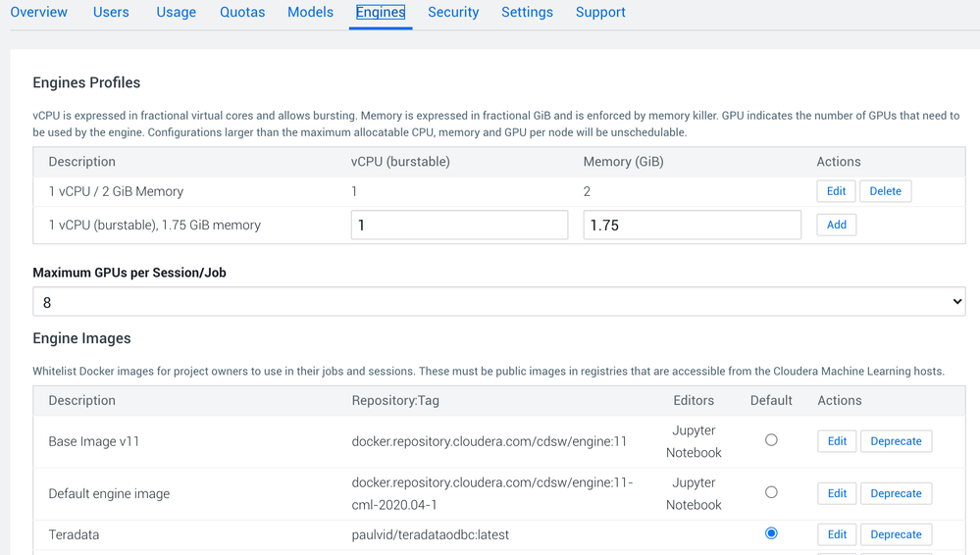Select the Teradata default radio button
The width and height of the screenshot is (980, 555).
coord(771,533)
